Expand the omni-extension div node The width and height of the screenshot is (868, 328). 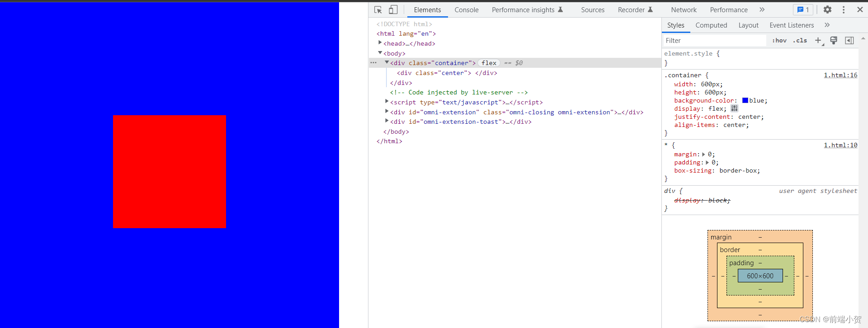click(x=387, y=111)
